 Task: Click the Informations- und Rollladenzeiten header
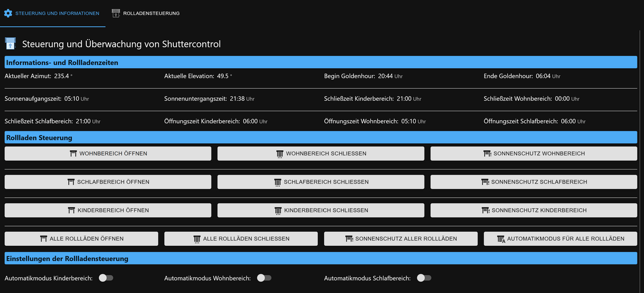coord(321,62)
